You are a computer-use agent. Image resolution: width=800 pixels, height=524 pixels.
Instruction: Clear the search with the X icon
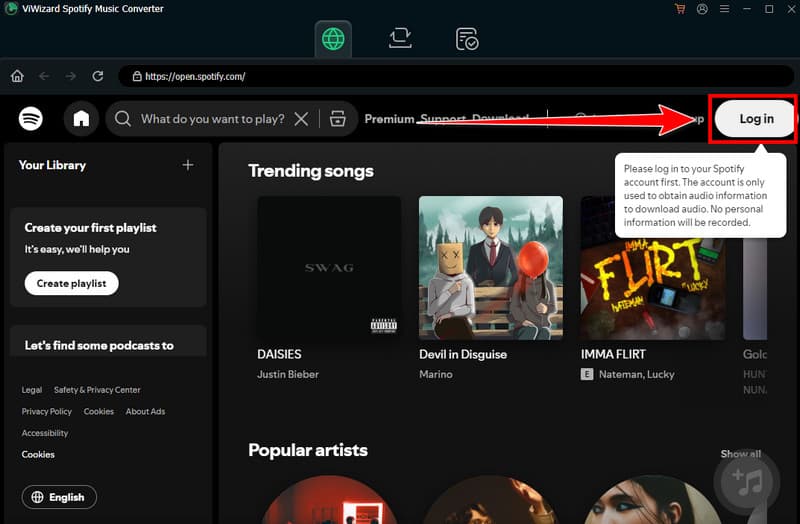pyautogui.click(x=302, y=119)
